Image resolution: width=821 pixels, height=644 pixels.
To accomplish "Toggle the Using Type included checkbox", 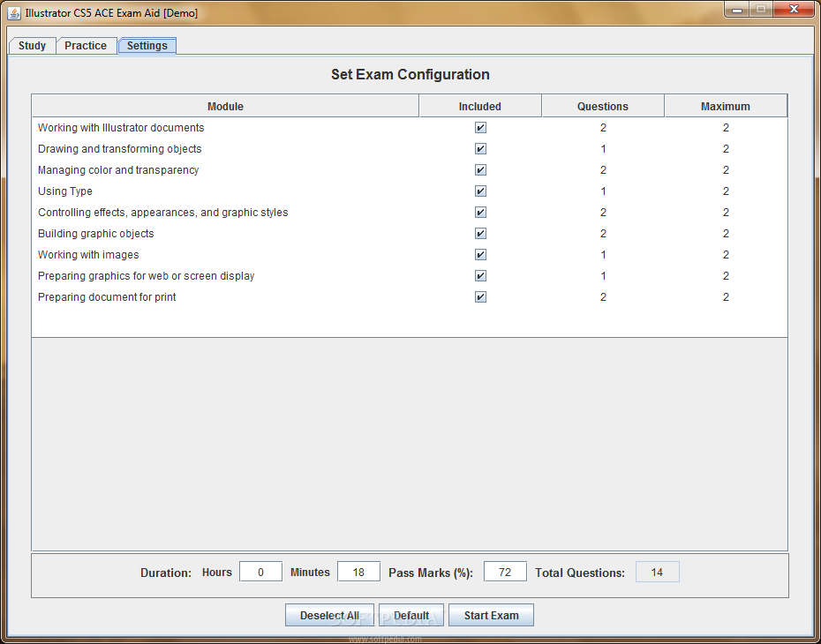I will tap(480, 191).
